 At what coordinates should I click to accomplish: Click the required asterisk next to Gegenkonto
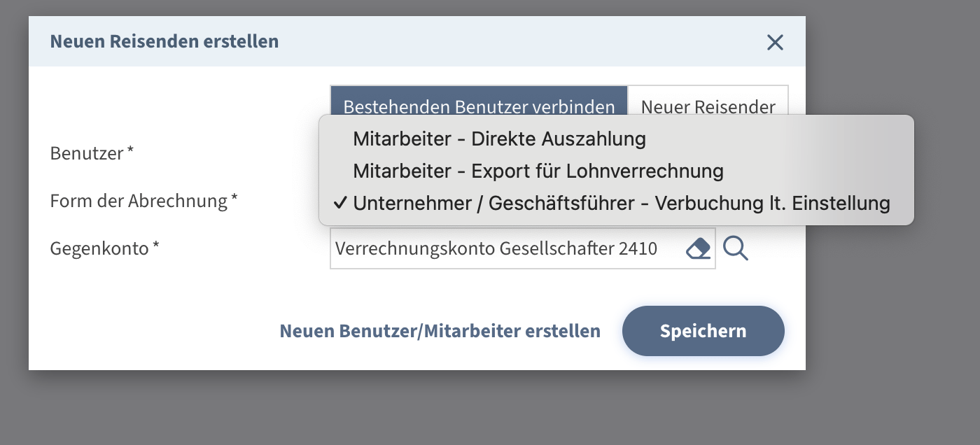click(x=155, y=246)
